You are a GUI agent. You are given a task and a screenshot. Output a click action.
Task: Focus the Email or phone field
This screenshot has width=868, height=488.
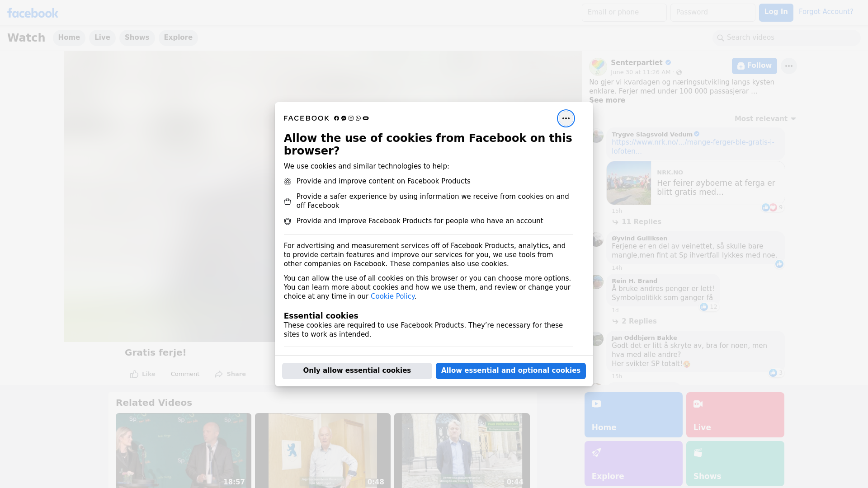click(x=624, y=12)
